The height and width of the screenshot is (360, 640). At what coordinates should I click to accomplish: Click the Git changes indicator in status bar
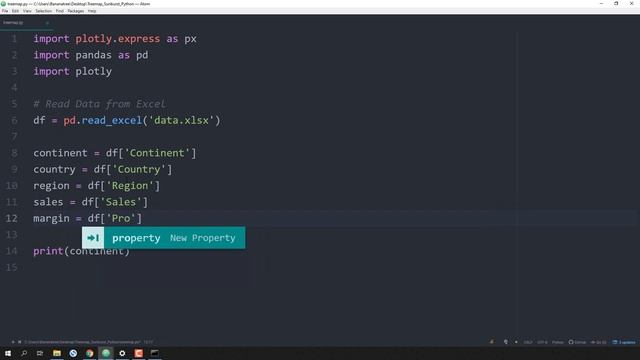click(x=598, y=342)
